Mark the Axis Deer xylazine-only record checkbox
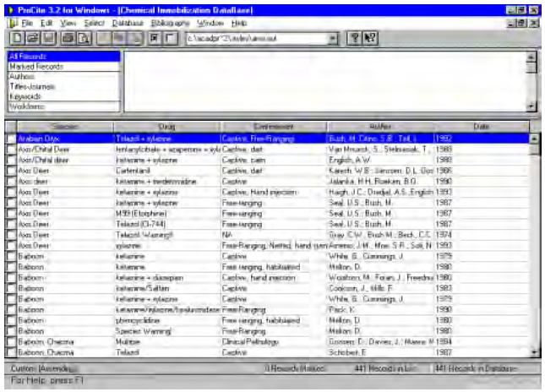This screenshot has height=392, width=545. pos(11,246)
